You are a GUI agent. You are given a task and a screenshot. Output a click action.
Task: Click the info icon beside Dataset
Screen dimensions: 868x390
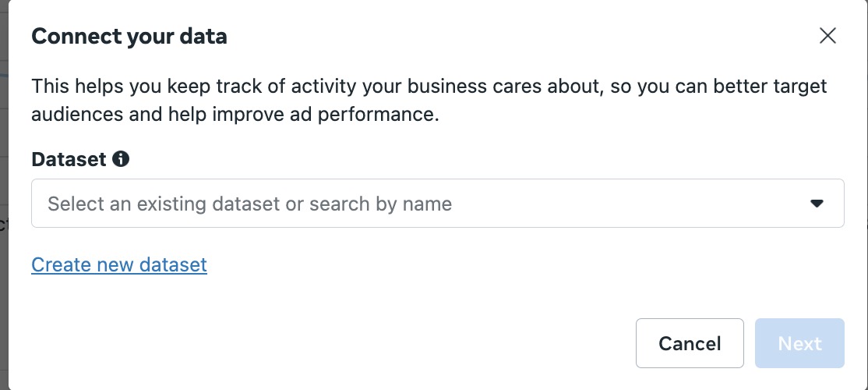121,160
